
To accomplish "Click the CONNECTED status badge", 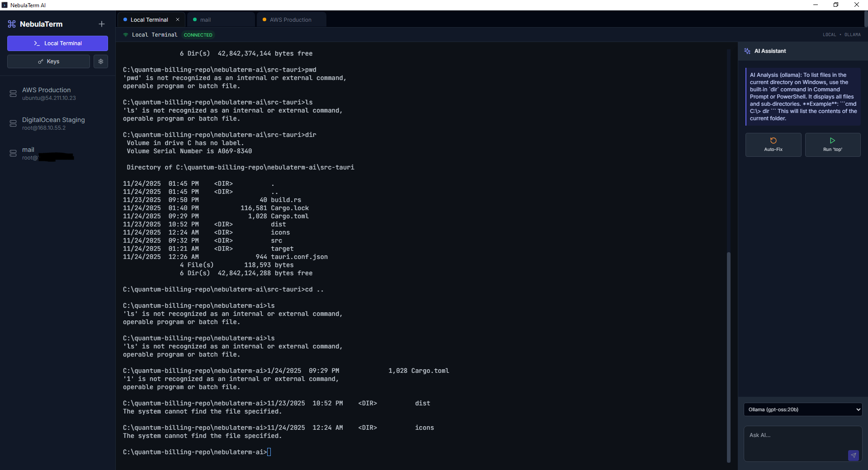I will [198, 35].
